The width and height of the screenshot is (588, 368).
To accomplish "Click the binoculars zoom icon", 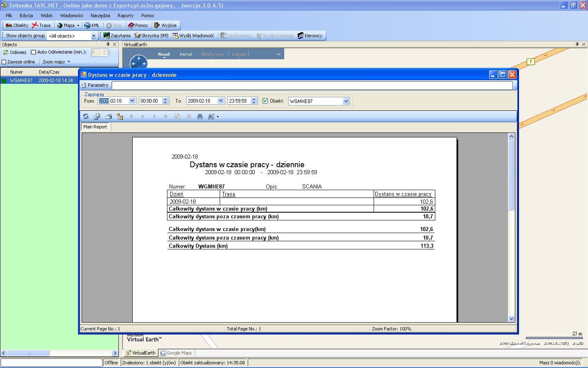I will pos(211,117).
